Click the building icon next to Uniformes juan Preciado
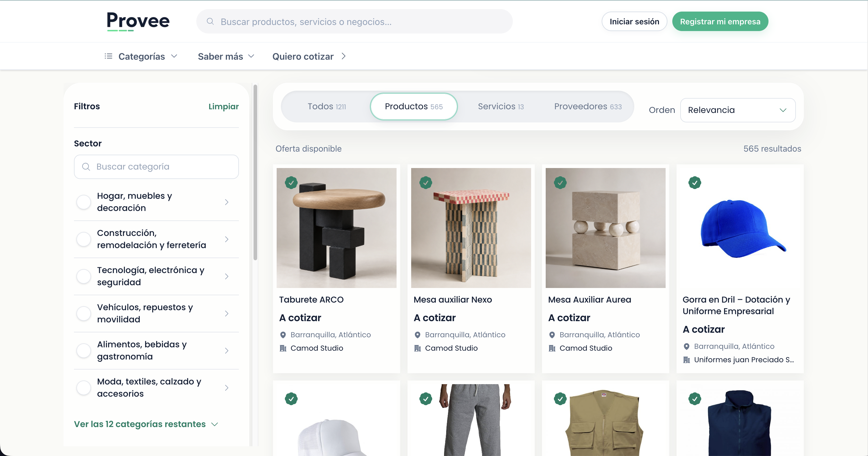868x456 pixels. (686, 360)
